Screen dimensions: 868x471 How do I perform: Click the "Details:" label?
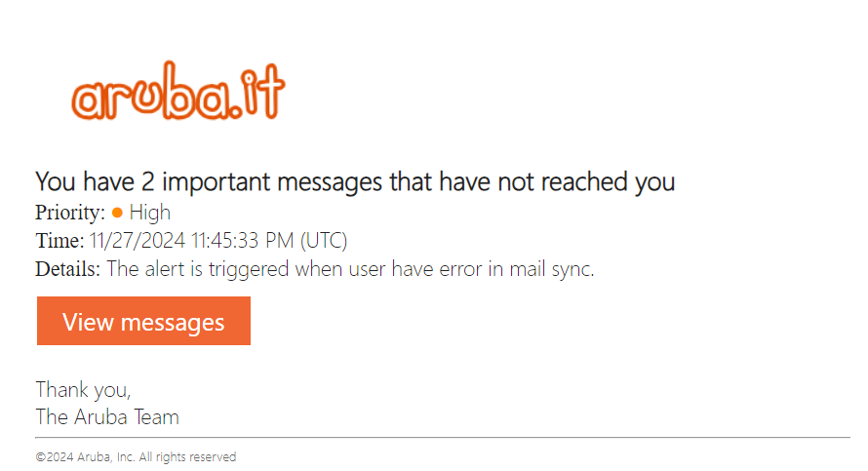[x=68, y=269]
